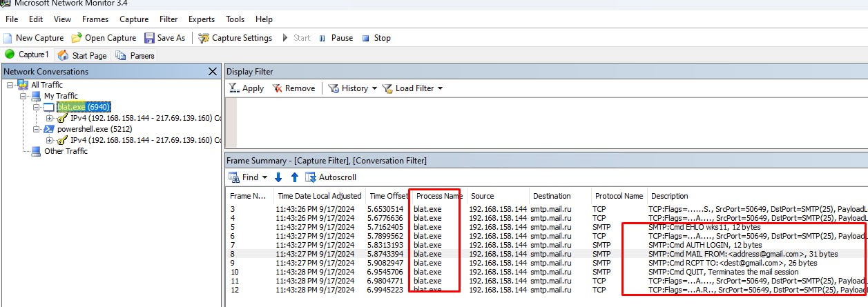Click the blue down arrow next to Find

pyautogui.click(x=279, y=177)
